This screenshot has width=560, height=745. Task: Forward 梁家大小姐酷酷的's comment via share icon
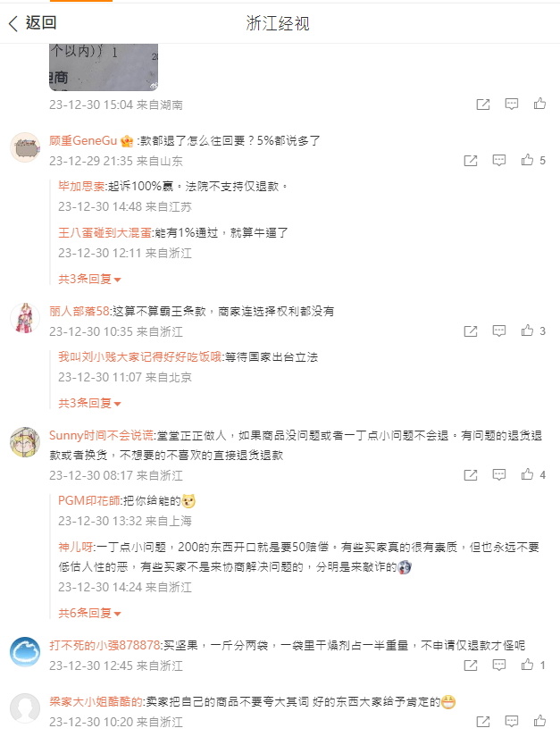(x=483, y=722)
